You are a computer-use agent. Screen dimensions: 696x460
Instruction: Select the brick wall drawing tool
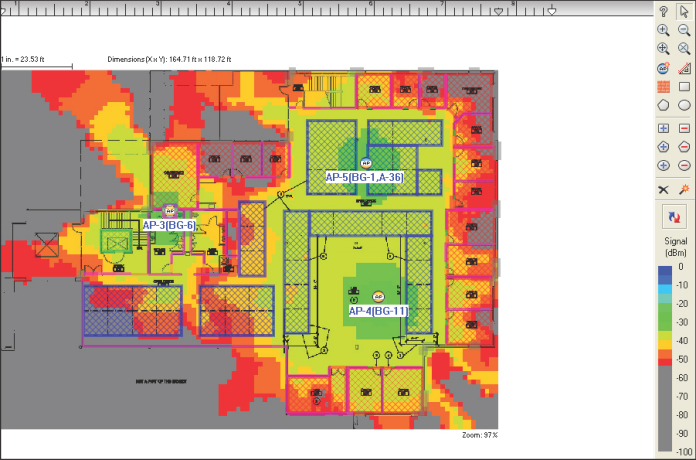(x=664, y=87)
